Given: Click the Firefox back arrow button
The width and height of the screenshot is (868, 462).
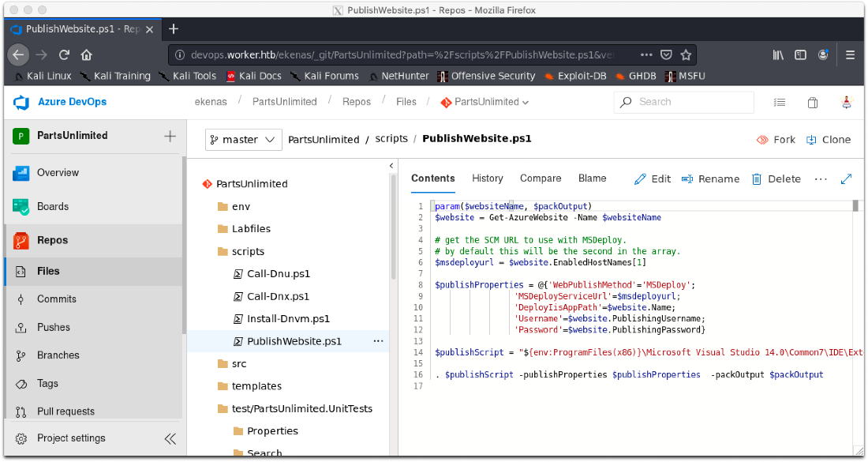Looking at the screenshot, I should (x=18, y=54).
